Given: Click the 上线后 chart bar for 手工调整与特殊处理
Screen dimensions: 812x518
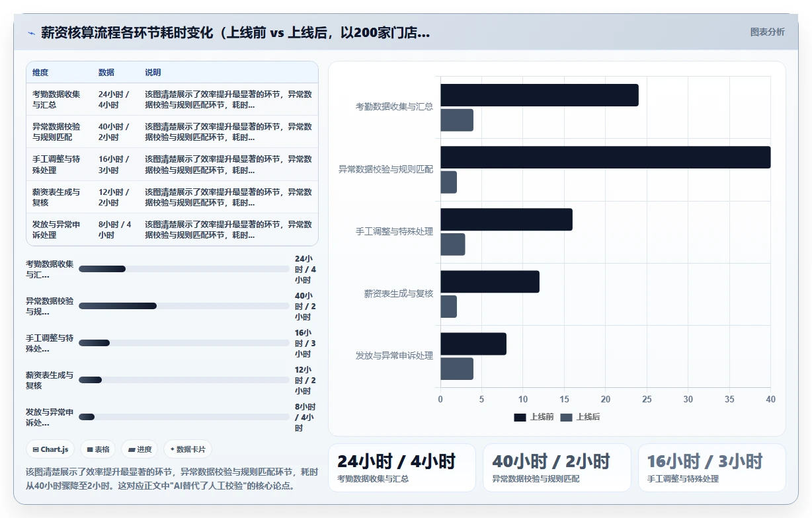Looking at the screenshot, I should coord(453,244).
